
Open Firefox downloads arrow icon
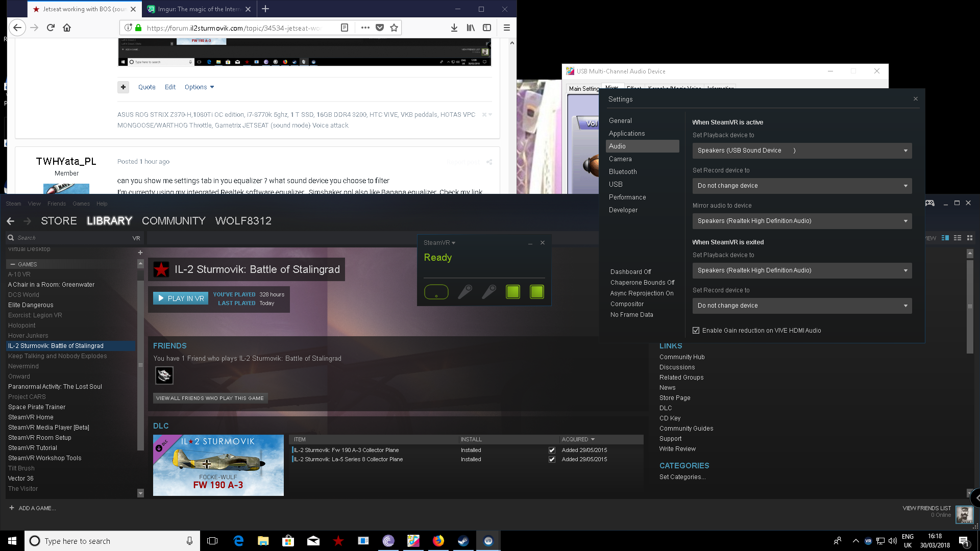pyautogui.click(x=454, y=28)
